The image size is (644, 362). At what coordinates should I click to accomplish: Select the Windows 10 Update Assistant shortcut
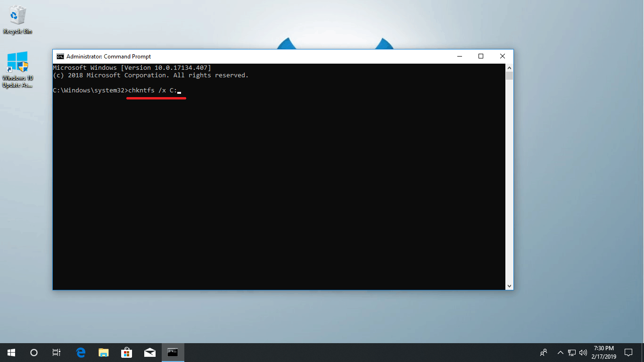tap(17, 70)
